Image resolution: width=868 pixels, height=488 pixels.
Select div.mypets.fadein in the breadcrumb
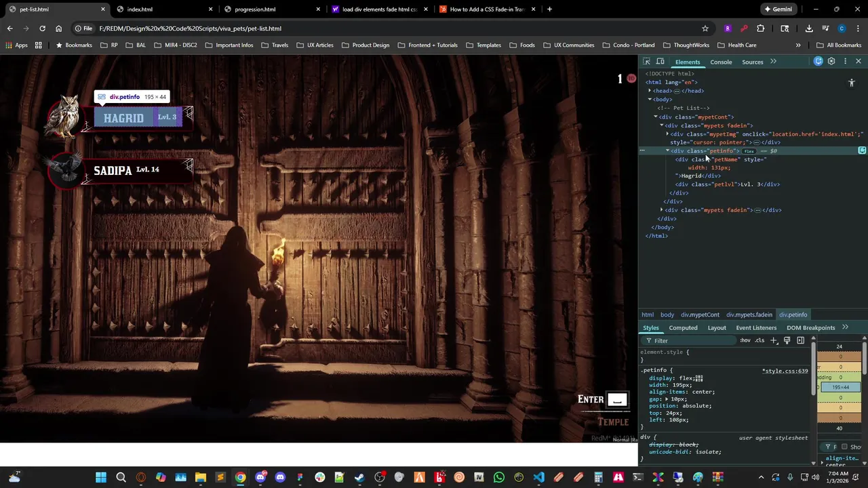(749, 315)
